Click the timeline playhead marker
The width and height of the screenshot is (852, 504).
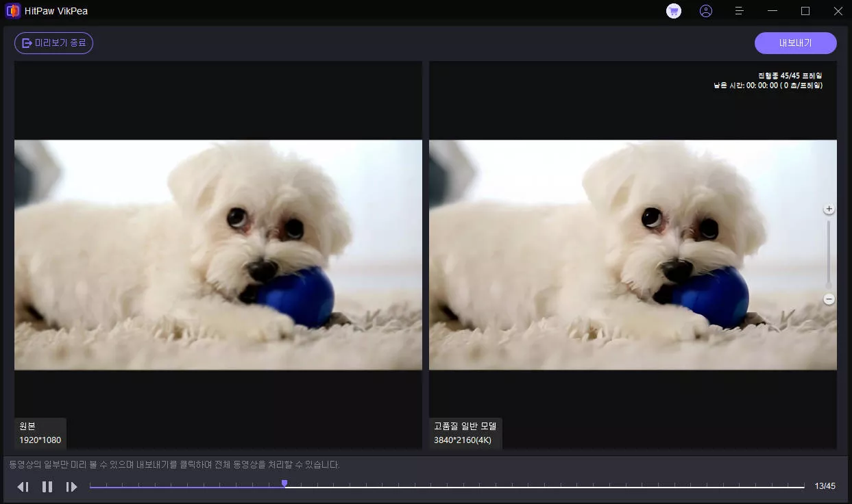(284, 484)
